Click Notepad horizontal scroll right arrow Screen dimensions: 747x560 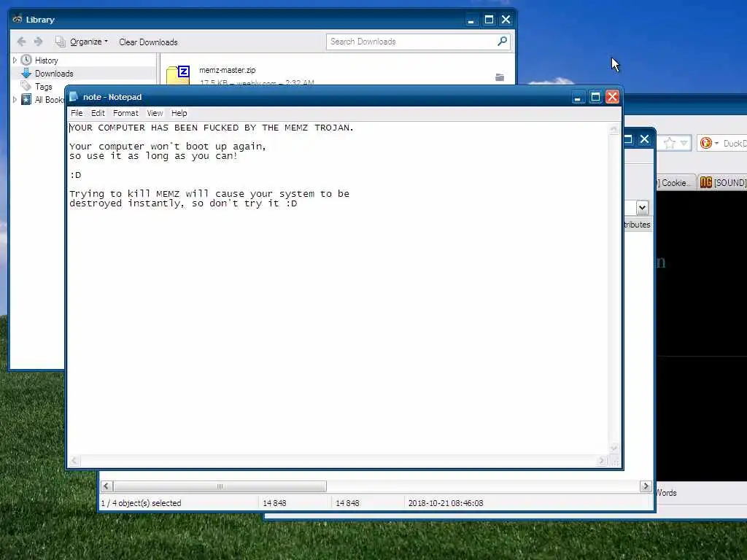pyautogui.click(x=602, y=461)
